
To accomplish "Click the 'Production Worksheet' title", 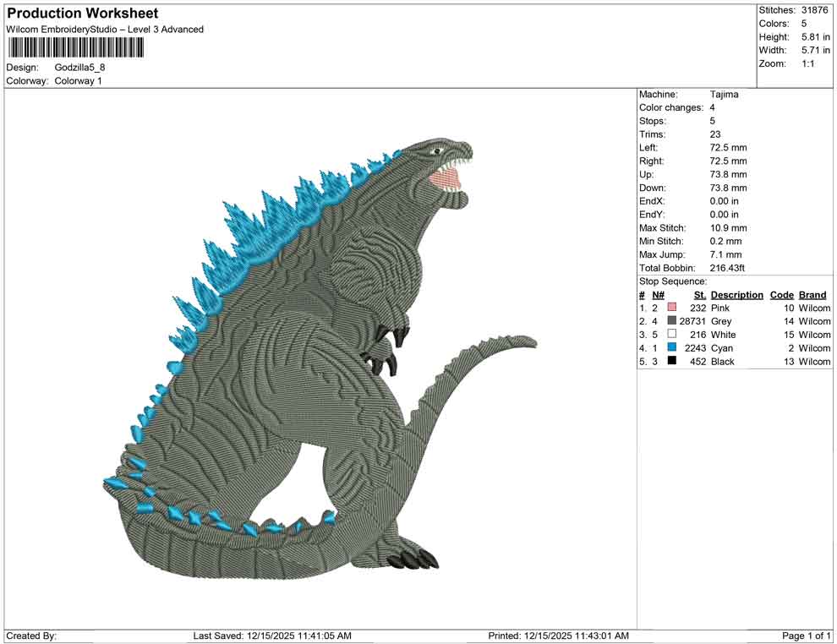I will coord(83,14).
